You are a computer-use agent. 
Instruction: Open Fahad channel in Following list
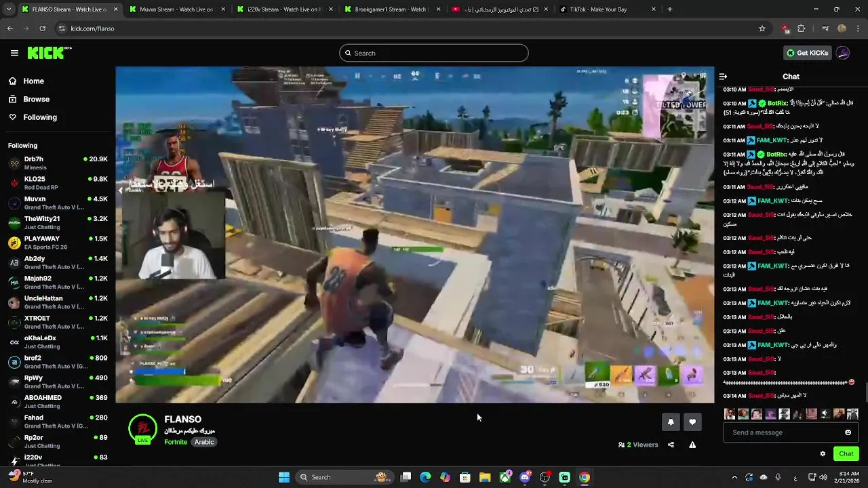pos(58,422)
